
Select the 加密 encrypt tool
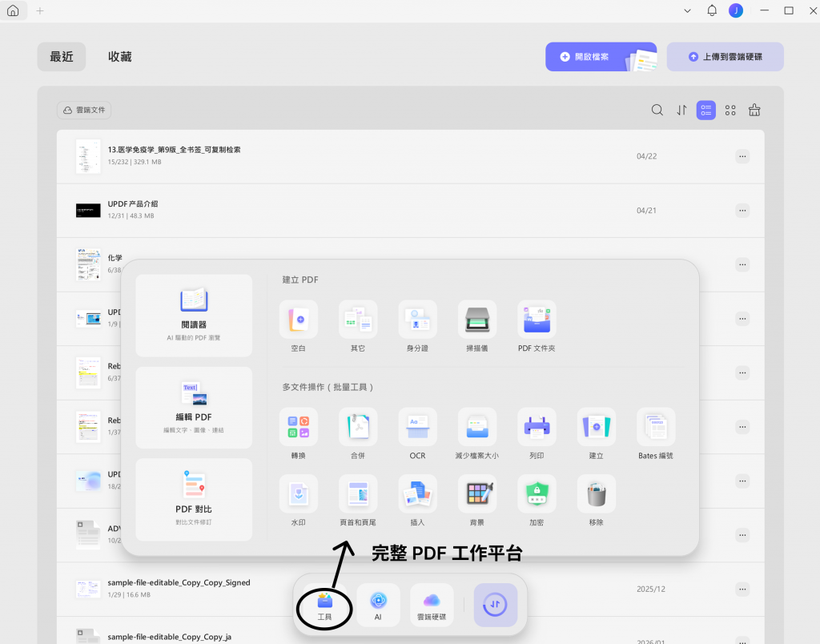pos(537,494)
